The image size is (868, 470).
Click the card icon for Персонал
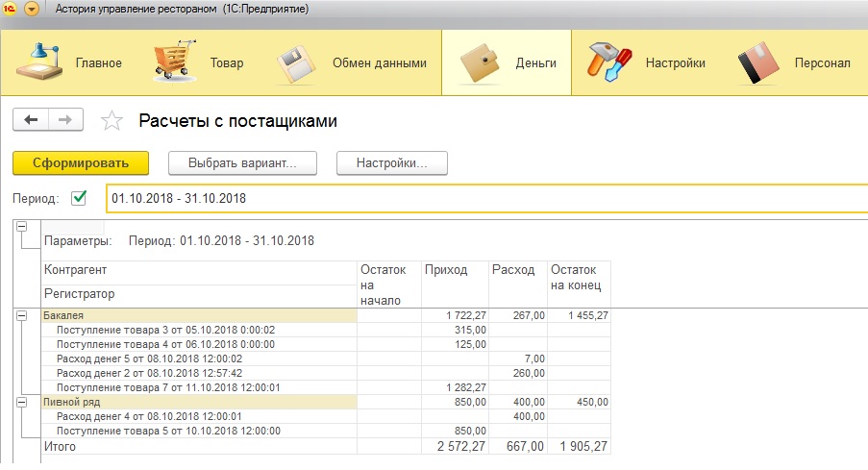(758, 62)
